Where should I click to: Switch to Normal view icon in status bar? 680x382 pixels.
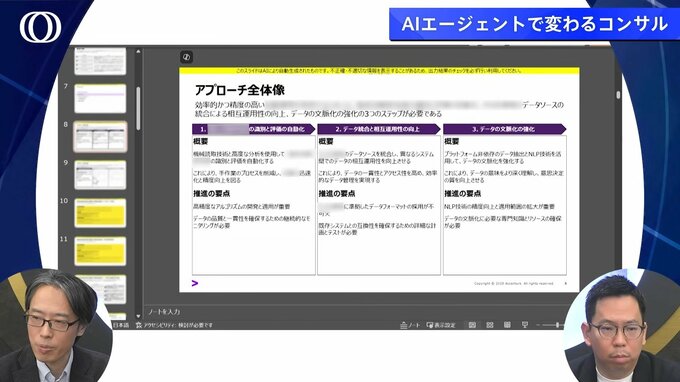(x=472, y=325)
